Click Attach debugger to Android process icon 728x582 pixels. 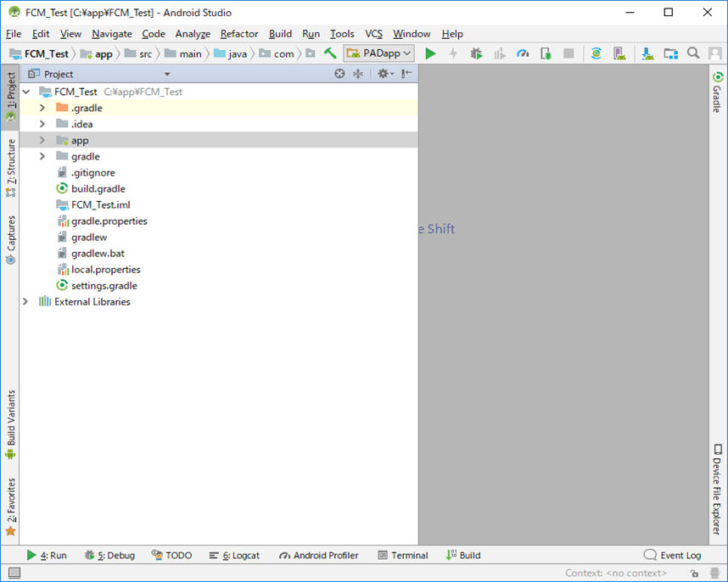point(546,53)
